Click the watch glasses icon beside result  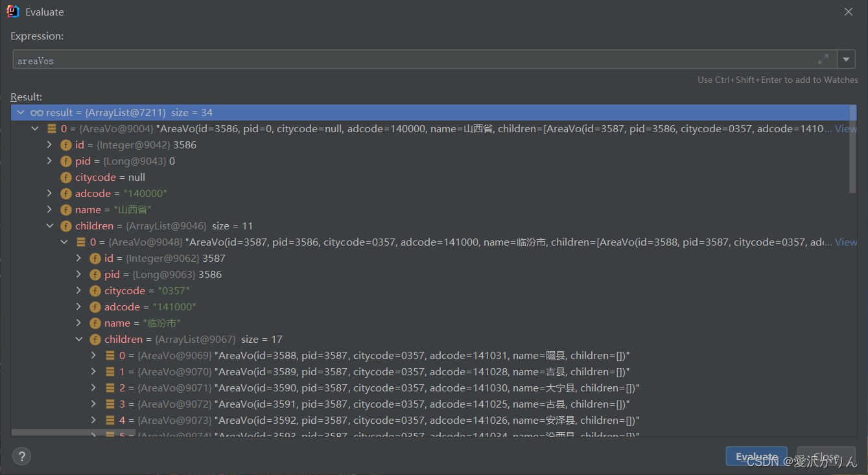pos(37,113)
